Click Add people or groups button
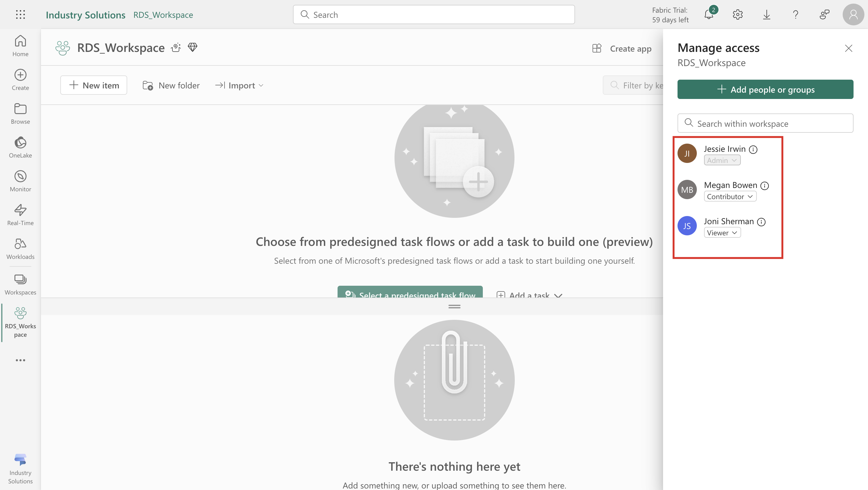 pos(765,89)
